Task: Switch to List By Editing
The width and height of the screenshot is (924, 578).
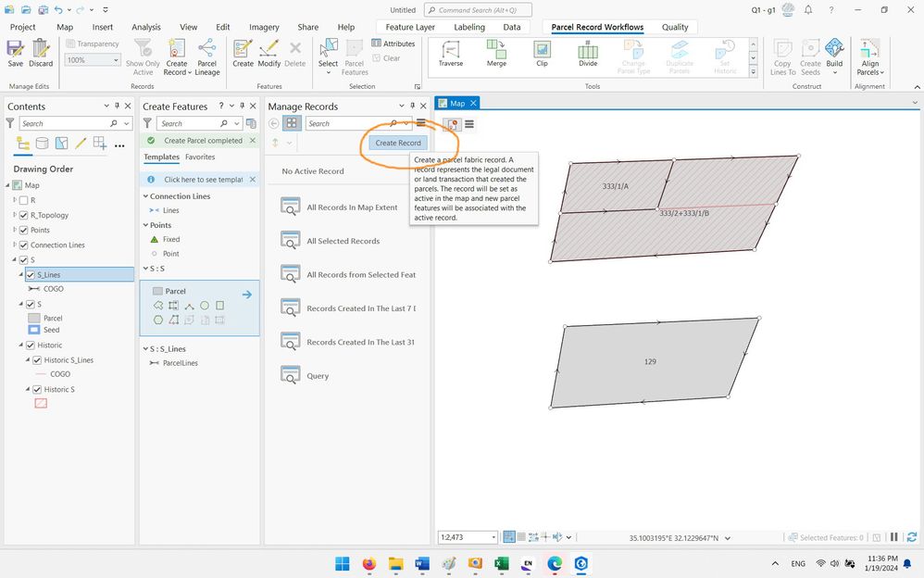Action: click(x=81, y=144)
